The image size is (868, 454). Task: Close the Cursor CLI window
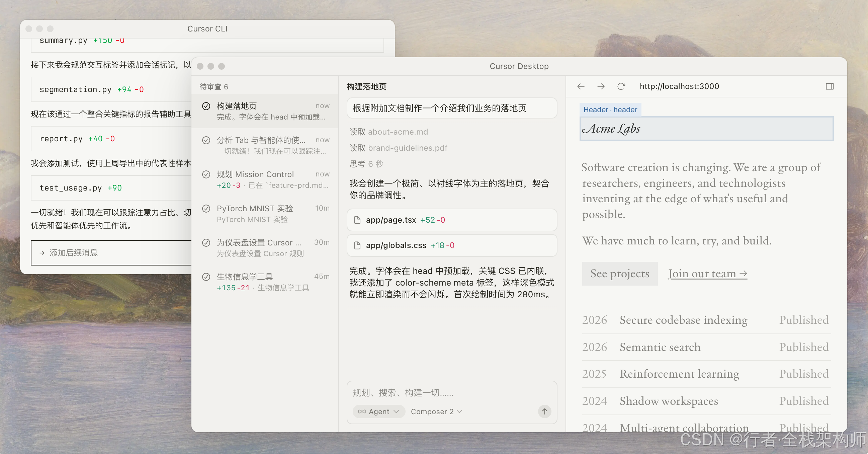tap(29, 29)
